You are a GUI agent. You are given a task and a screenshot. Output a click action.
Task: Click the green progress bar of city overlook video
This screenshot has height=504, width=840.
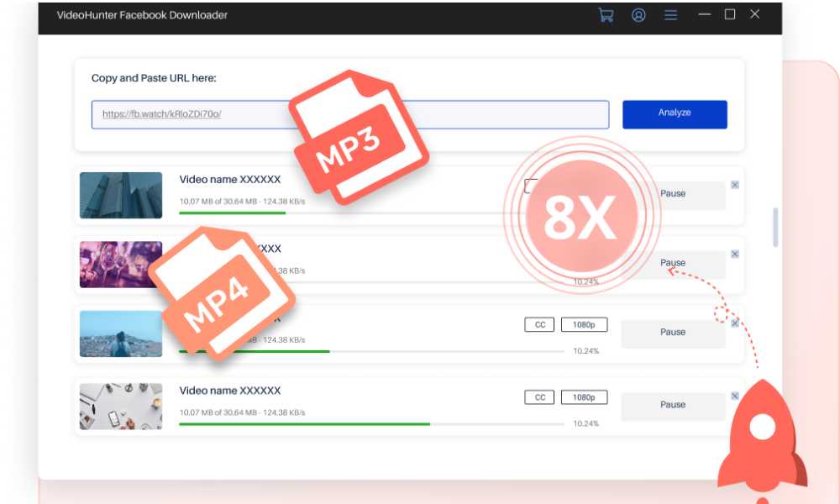tap(255, 351)
